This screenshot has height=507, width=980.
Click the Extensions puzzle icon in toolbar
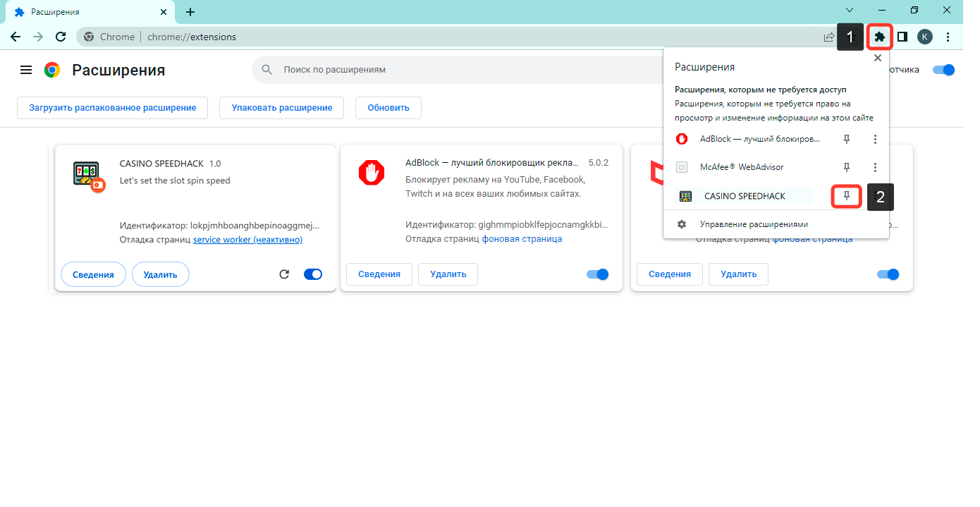[x=879, y=37]
